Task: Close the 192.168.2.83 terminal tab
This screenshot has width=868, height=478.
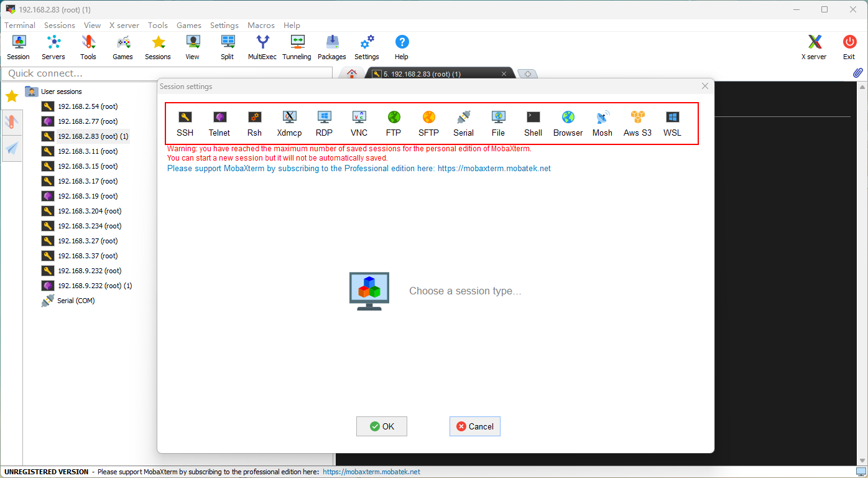Action: point(504,74)
